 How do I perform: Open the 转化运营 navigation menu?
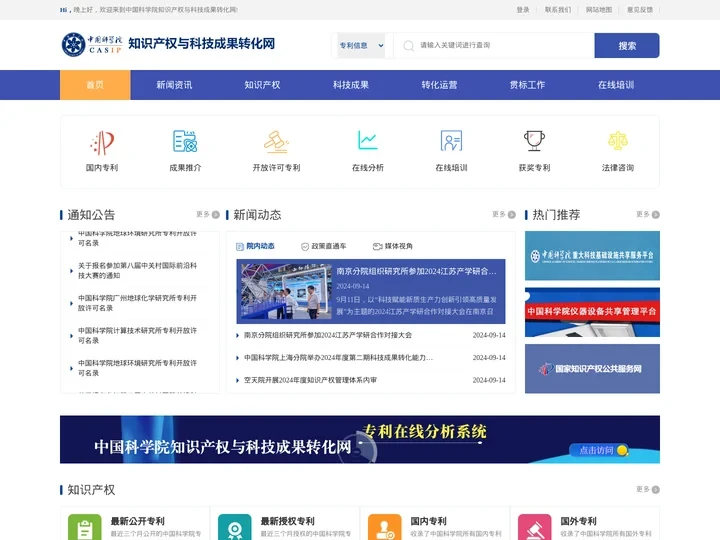coord(439,85)
